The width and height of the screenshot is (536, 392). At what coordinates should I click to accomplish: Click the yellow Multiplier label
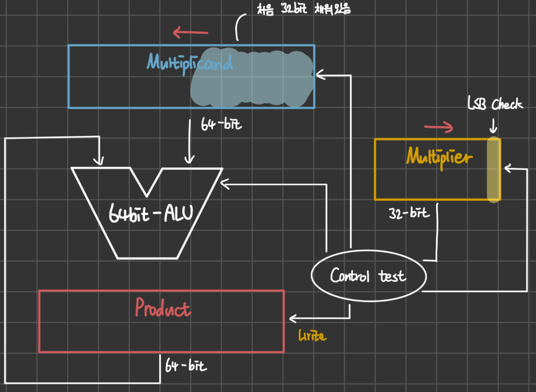439,157
